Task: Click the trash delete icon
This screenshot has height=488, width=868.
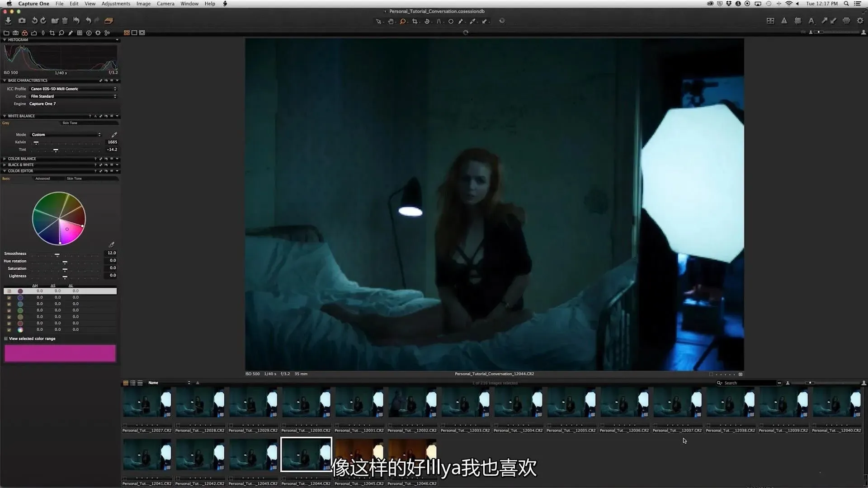Action: [x=65, y=21]
